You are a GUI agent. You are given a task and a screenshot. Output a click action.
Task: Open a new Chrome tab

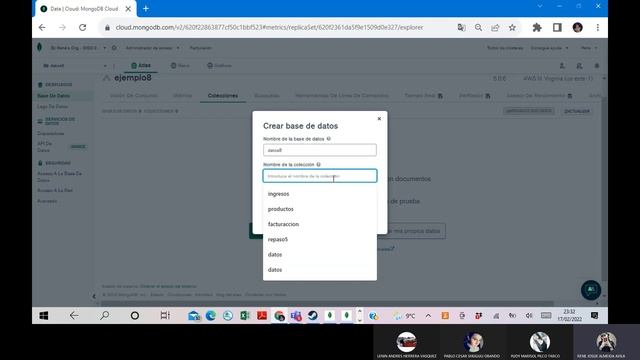pyautogui.click(x=146, y=9)
